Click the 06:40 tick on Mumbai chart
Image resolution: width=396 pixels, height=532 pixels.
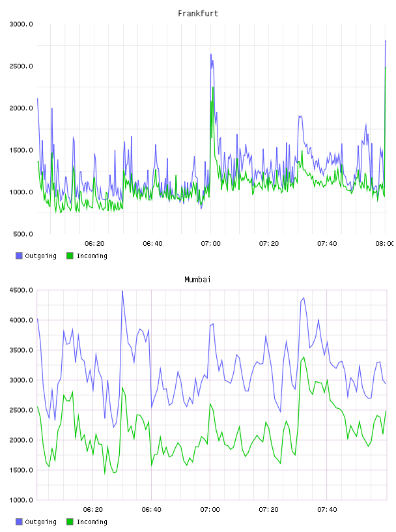point(152,510)
